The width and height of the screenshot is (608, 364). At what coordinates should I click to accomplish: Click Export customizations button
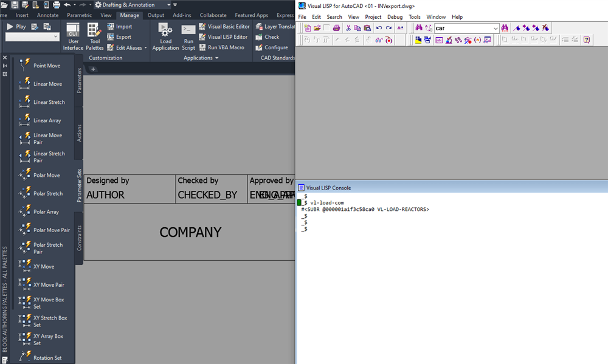tap(119, 37)
